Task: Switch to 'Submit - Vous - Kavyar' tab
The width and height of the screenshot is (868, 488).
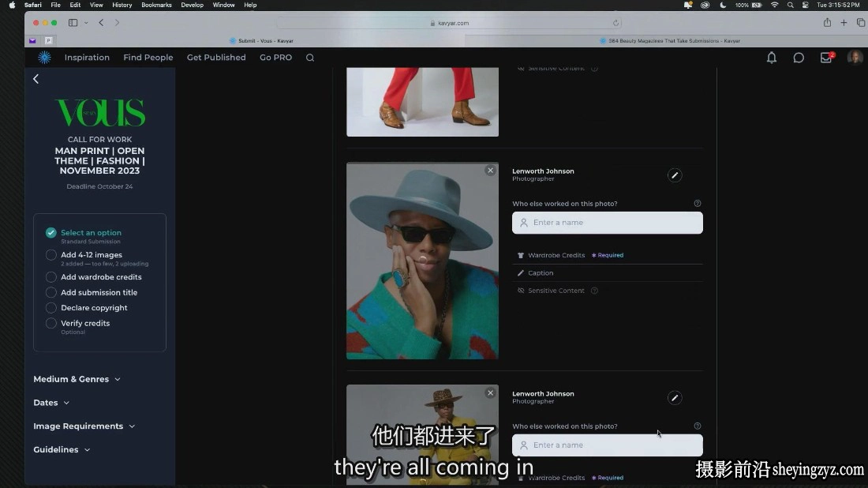Action: coord(261,41)
